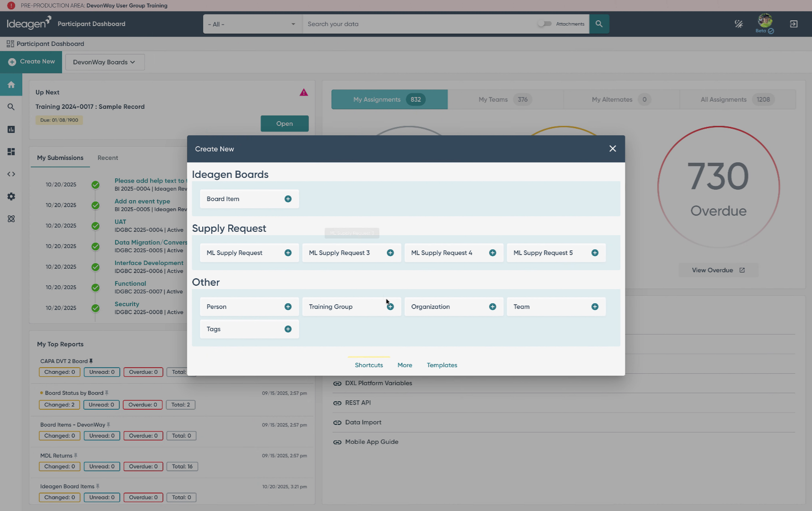Click the plus icon on Team
812x511 pixels.
(595, 307)
